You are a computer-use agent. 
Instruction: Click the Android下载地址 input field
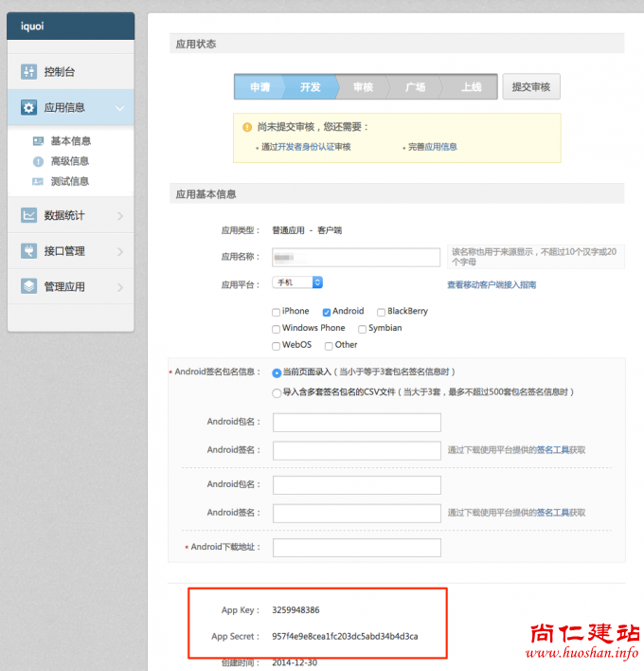[356, 548]
